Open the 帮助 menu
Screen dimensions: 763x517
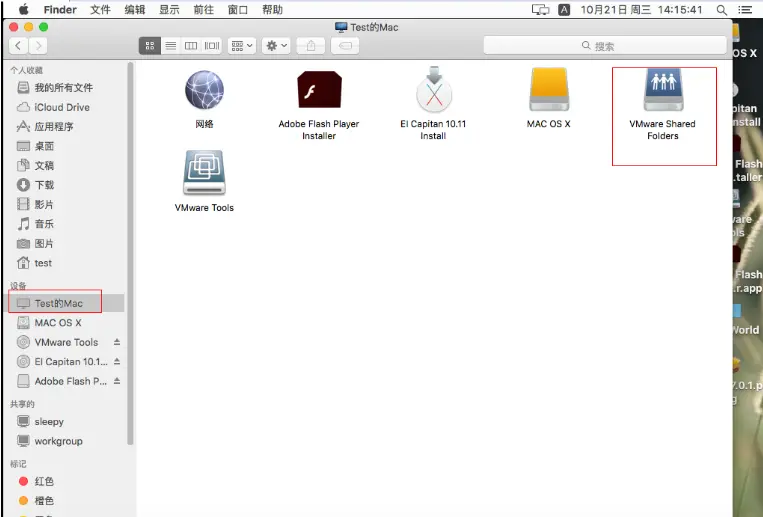272,10
